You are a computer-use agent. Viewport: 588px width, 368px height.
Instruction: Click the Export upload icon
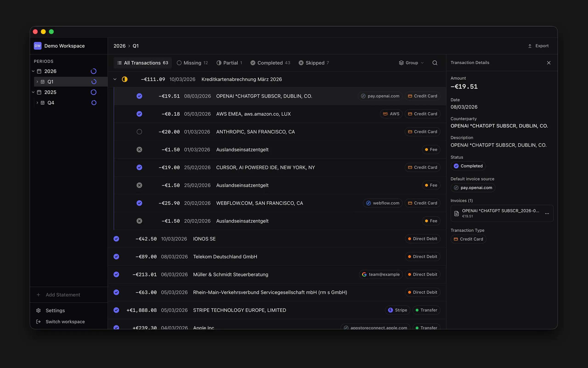[x=530, y=46]
